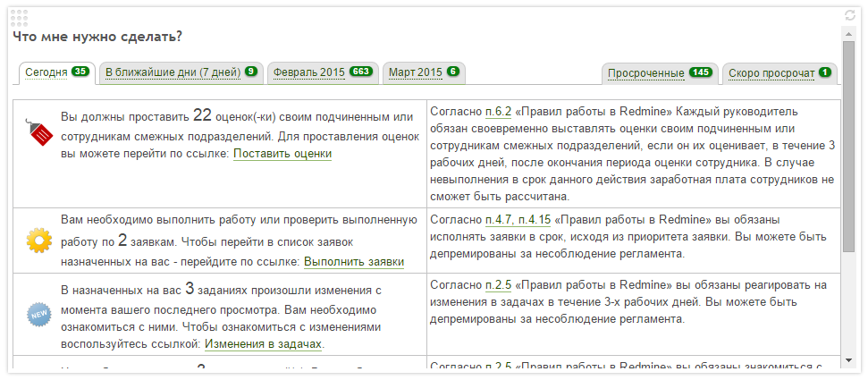Image resolution: width=868 pixels, height=380 pixels.
Task: Click the red price tag icon
Action: 38,131
